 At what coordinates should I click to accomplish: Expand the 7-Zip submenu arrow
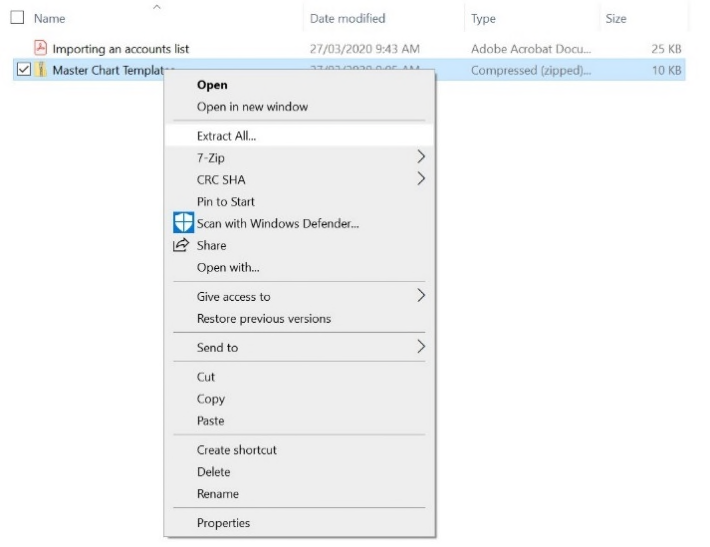[421, 158]
